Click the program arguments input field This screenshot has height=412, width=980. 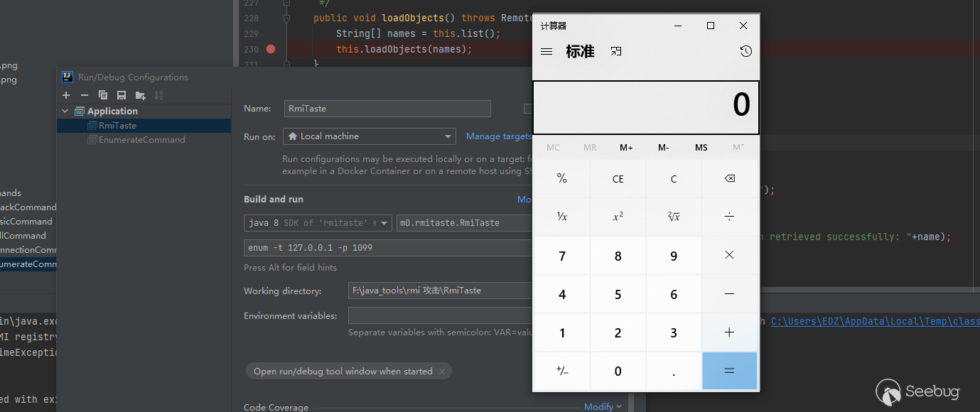[387, 248]
